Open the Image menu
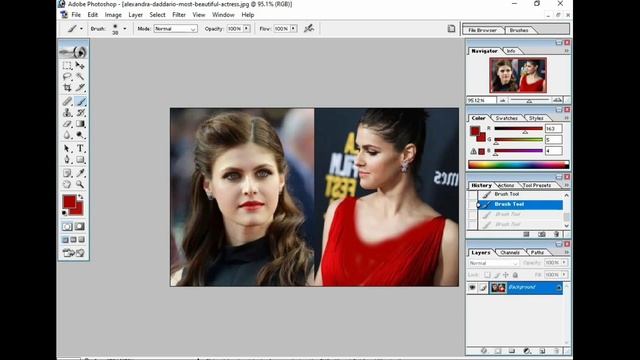Screen dimensions: 640x360 point(113,15)
